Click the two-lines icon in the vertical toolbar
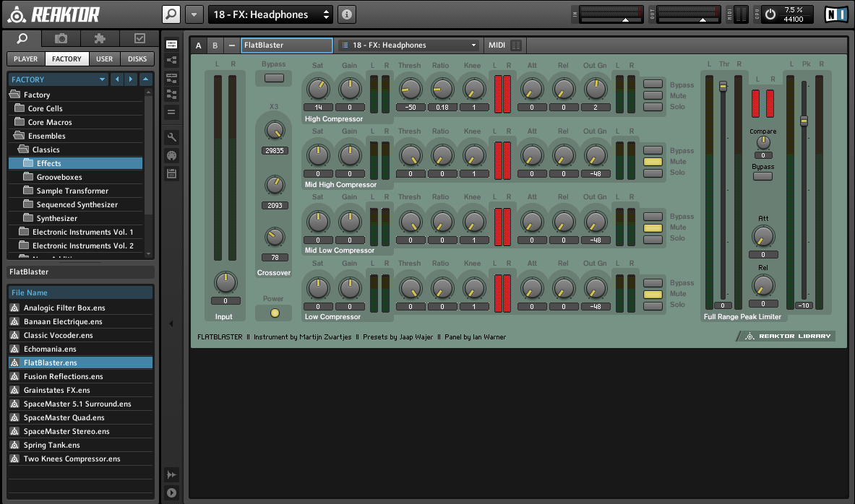This screenshot has width=855, height=504. tap(171, 112)
